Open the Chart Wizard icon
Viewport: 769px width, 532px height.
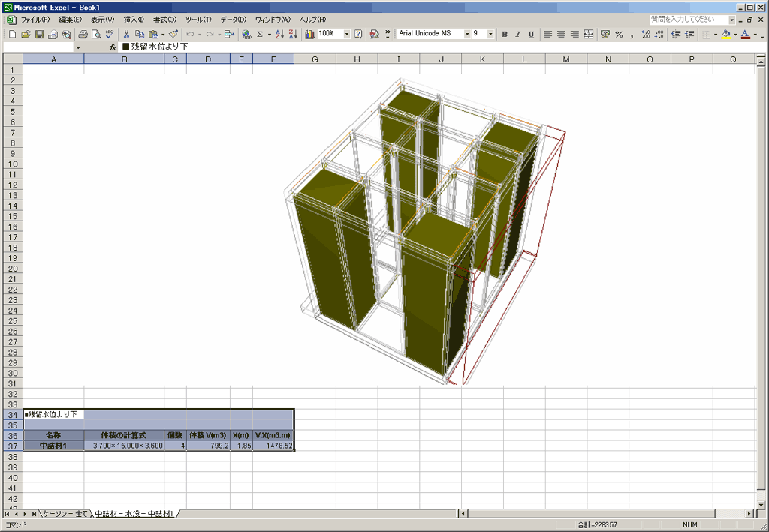coord(309,34)
